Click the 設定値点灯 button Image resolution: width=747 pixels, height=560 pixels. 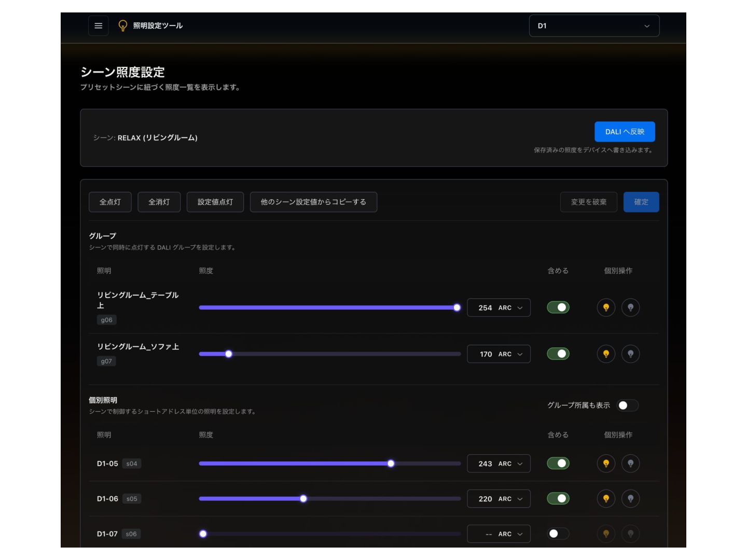click(x=215, y=202)
